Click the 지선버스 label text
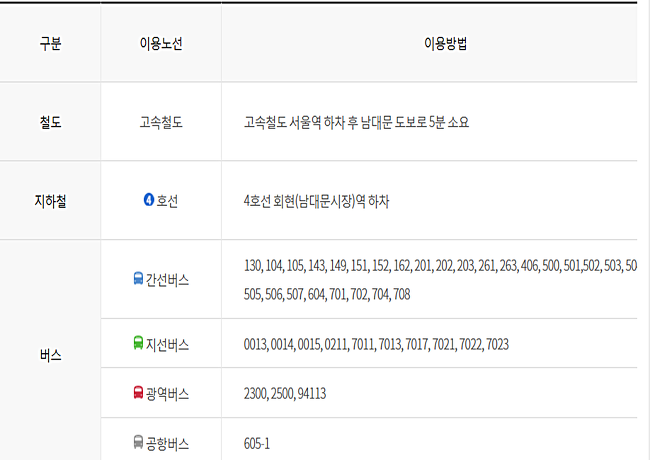This screenshot has width=650, height=460. [x=167, y=344]
